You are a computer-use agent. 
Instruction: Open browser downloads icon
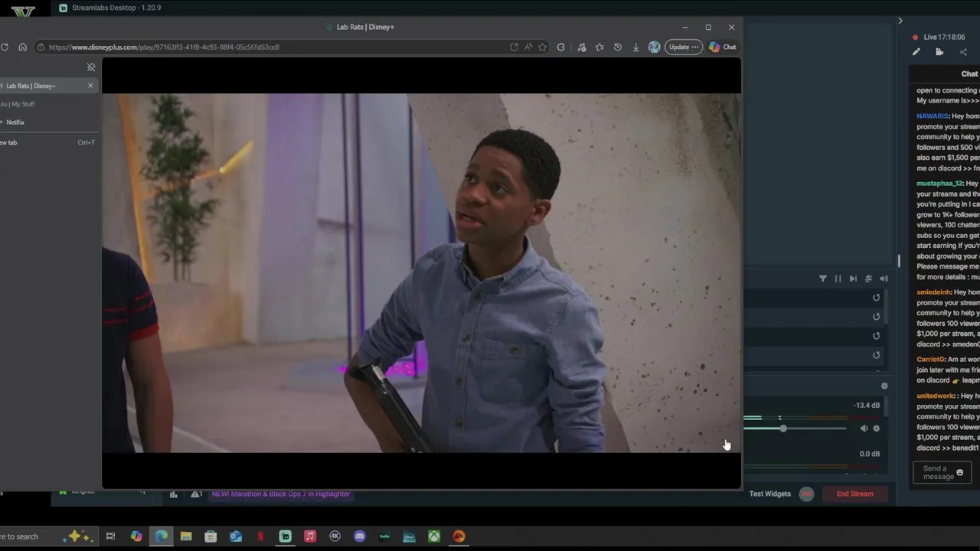(635, 47)
